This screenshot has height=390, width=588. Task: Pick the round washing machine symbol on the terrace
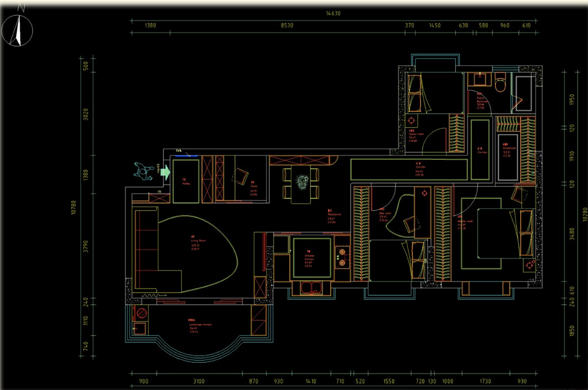[142, 313]
